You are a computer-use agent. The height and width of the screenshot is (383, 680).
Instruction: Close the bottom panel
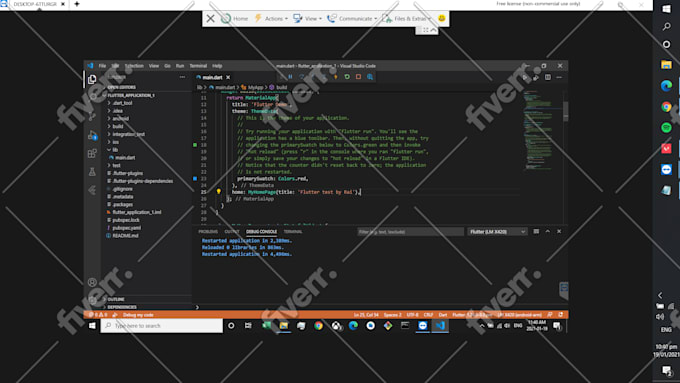pos(559,232)
